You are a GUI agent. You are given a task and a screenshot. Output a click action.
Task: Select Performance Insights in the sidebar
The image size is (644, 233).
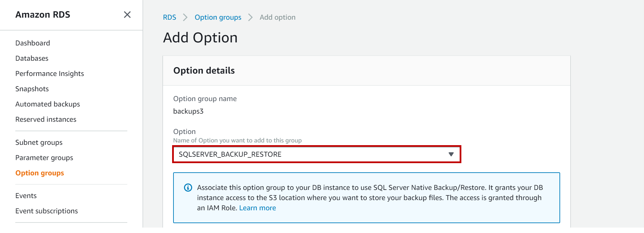[50, 74]
